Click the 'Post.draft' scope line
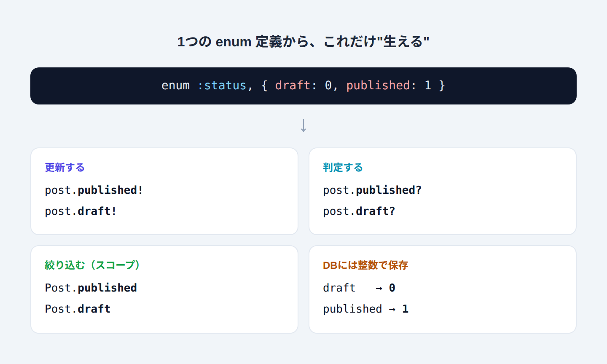 click(78, 309)
